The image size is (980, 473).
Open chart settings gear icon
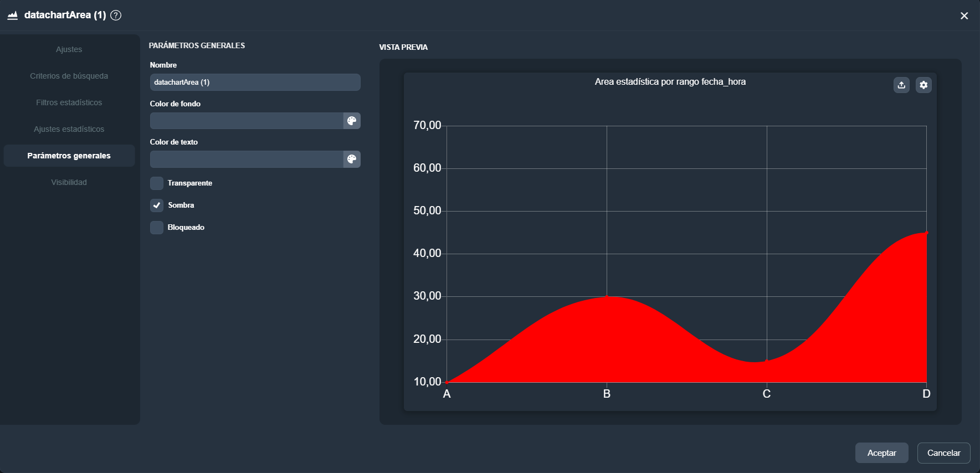(923, 85)
